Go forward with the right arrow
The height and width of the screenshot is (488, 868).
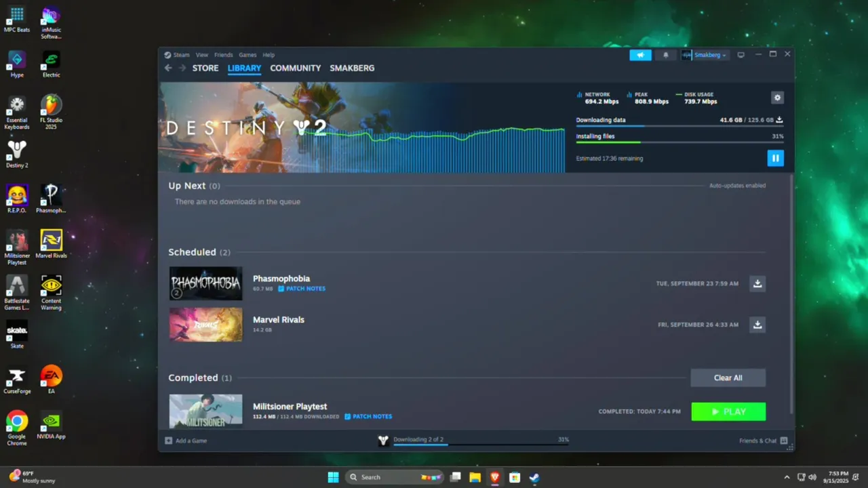[x=182, y=68]
